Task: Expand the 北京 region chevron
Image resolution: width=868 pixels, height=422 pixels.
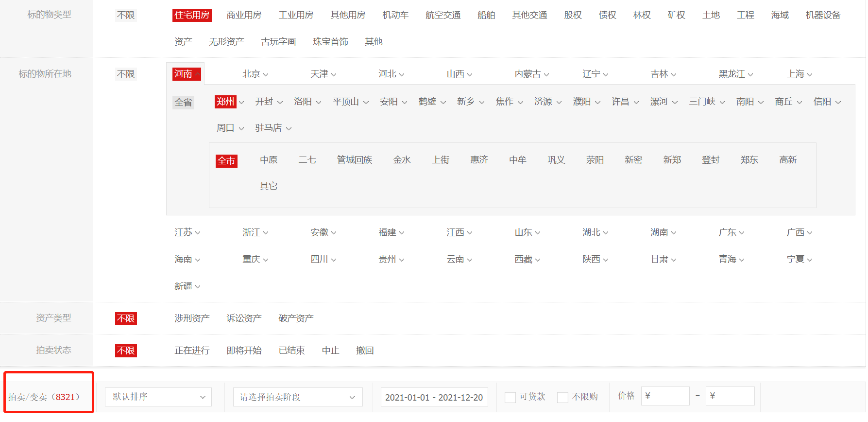Action: (x=266, y=74)
